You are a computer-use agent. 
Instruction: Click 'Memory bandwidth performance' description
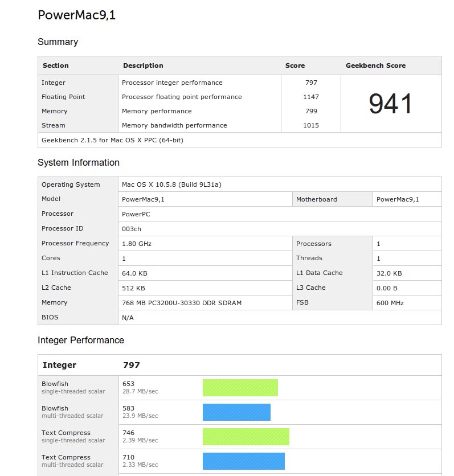pyautogui.click(x=174, y=125)
